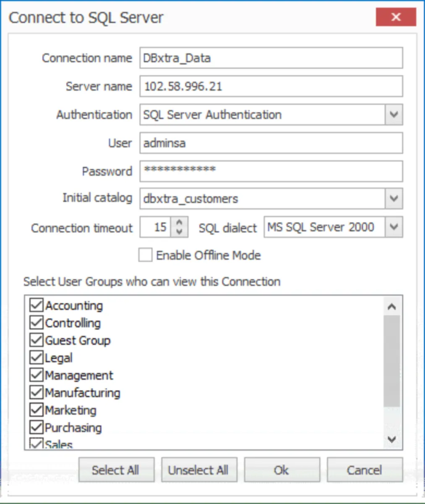The image size is (425, 504).
Task: Click into the Password field
Action: click(271, 171)
